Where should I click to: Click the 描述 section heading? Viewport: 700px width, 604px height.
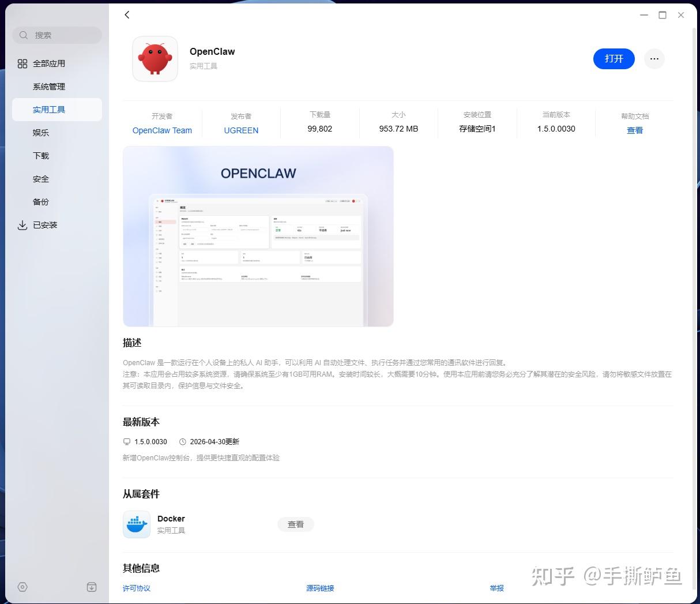132,343
